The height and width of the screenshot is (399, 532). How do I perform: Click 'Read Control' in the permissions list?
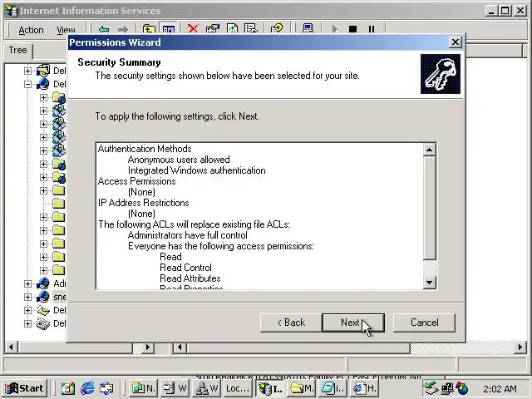tap(185, 268)
